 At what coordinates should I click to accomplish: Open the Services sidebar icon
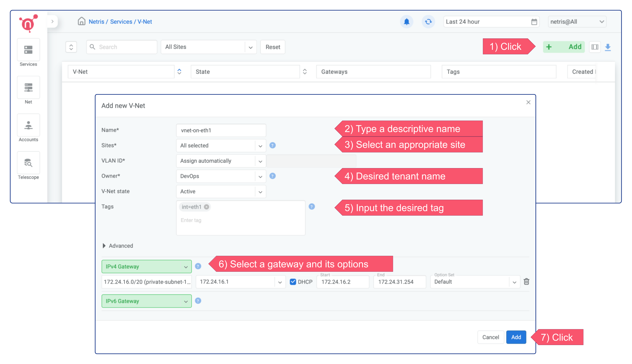point(28,50)
